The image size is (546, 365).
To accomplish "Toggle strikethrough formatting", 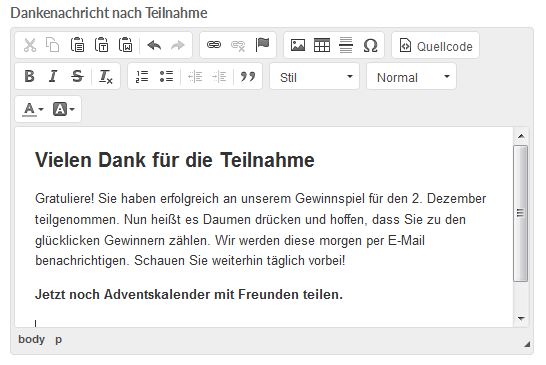I will (x=77, y=76).
